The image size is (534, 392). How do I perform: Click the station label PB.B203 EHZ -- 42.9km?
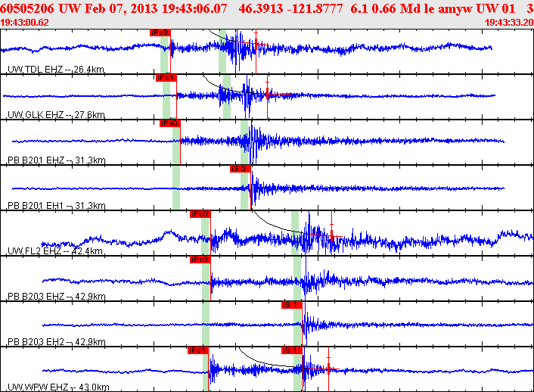tap(57, 297)
